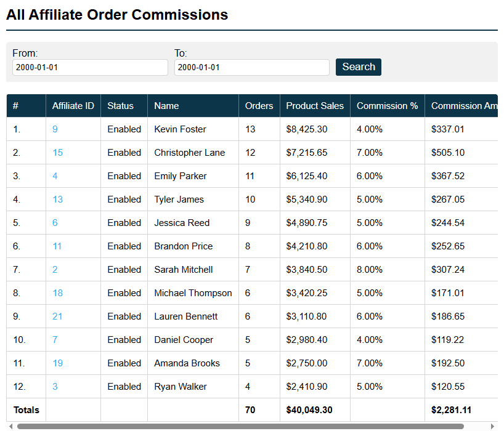Click commission amount $505.10
The image size is (504, 431).
(x=448, y=153)
